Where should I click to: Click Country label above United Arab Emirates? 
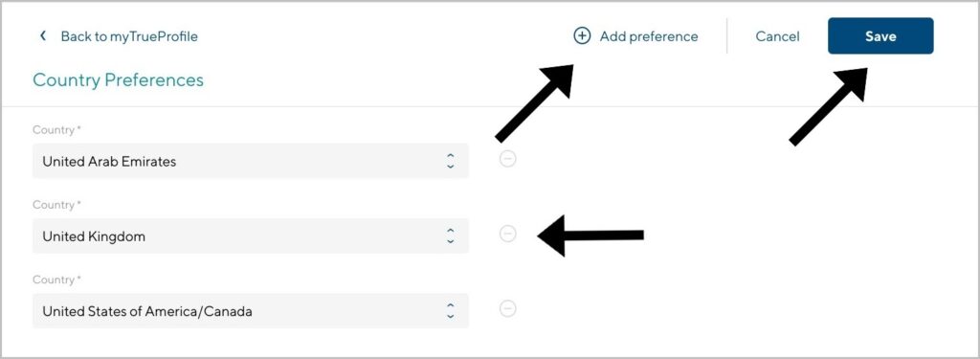[56, 130]
